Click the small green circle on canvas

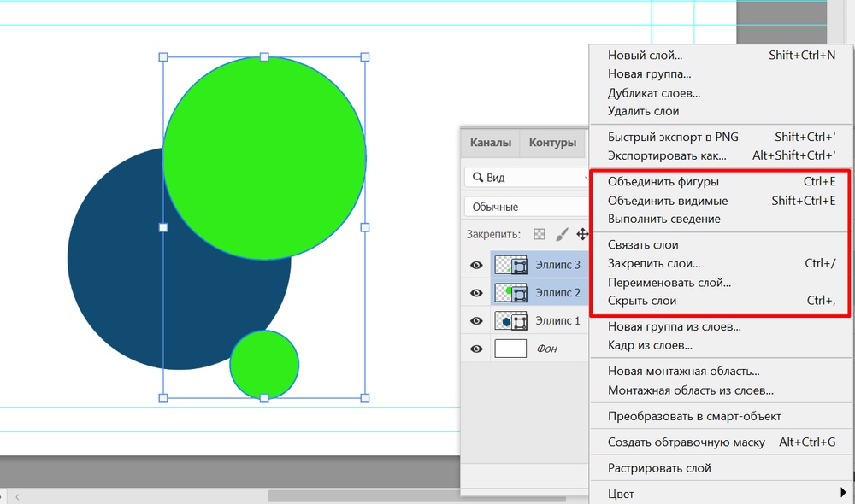tap(264, 365)
